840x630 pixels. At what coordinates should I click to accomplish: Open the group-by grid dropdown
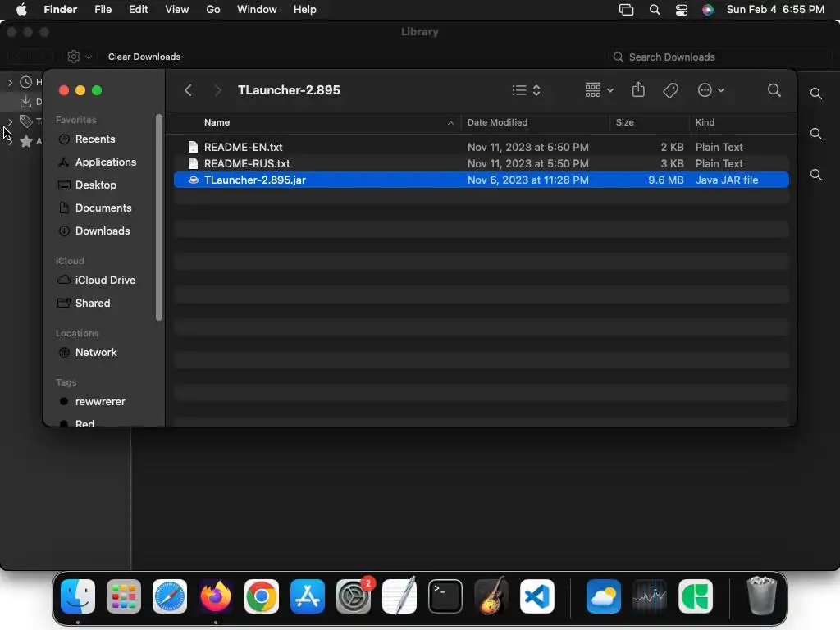599,90
